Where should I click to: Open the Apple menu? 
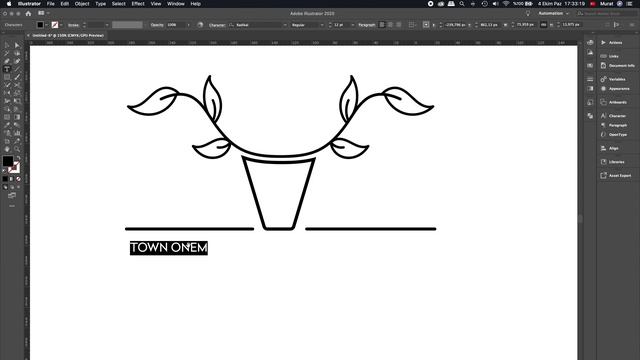pyautogui.click(x=9, y=4)
